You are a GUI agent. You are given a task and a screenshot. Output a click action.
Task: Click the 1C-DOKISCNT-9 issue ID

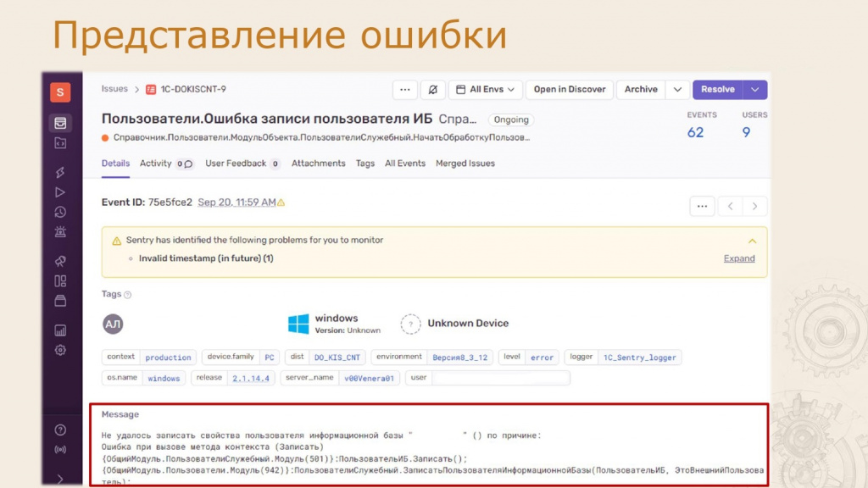193,89
